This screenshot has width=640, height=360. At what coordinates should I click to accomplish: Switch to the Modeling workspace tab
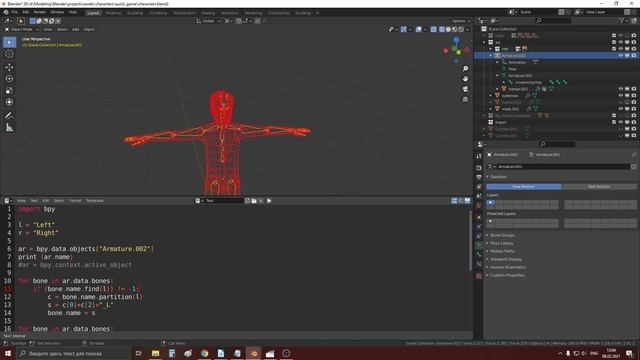113,13
